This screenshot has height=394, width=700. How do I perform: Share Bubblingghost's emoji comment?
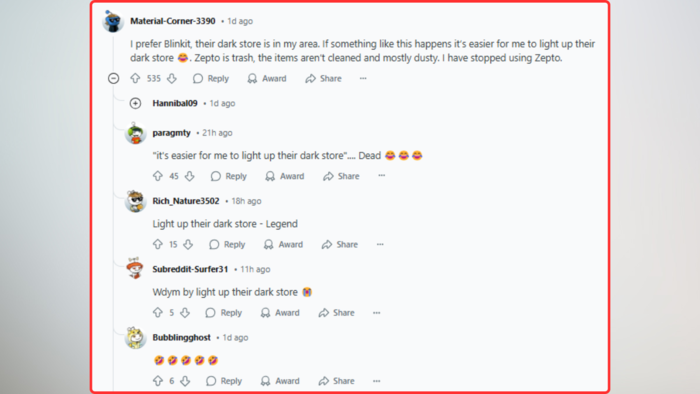pos(337,381)
